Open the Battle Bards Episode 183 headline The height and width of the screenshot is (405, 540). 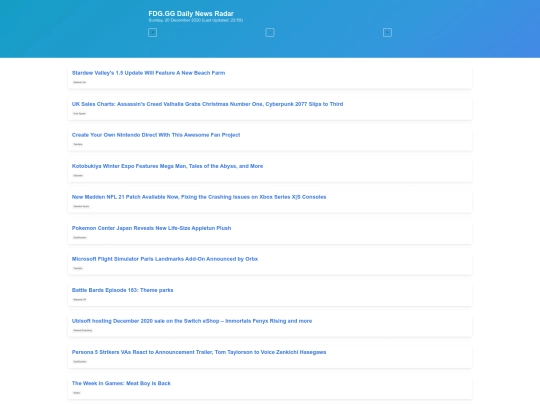click(x=123, y=290)
